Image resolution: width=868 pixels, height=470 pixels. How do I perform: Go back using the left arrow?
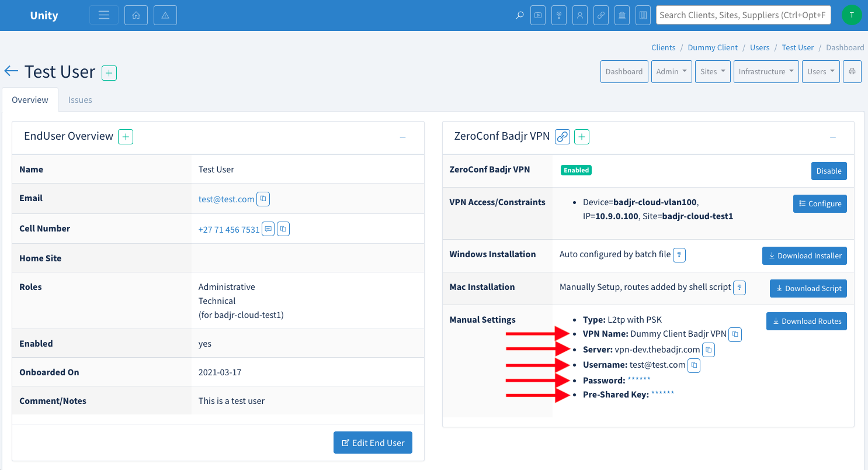point(11,71)
